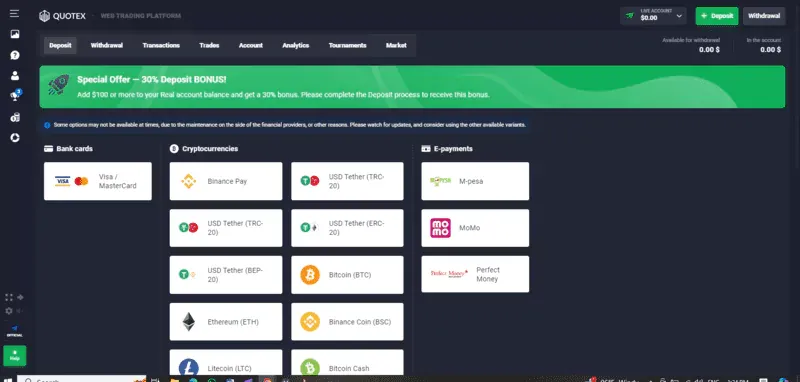Image resolution: width=800 pixels, height=382 pixels.
Task: Open the trading chart icon in sidebar
Action: pos(15,34)
